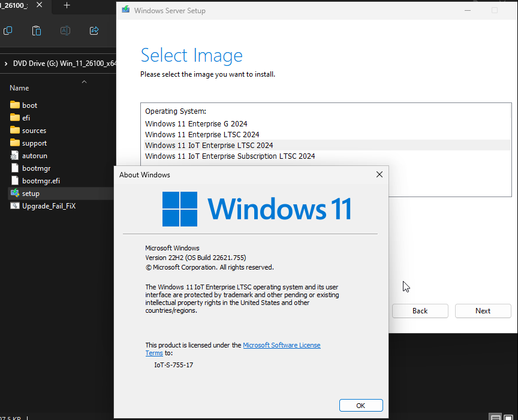Screen dimensions: 518x420
Task: Close the About Windows dialog
Action: pyautogui.click(x=380, y=174)
